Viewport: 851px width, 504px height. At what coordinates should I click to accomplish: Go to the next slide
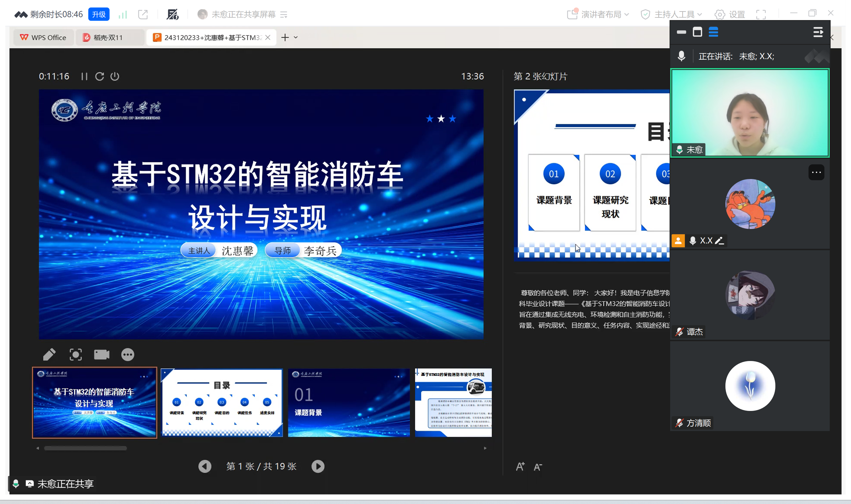click(x=318, y=466)
